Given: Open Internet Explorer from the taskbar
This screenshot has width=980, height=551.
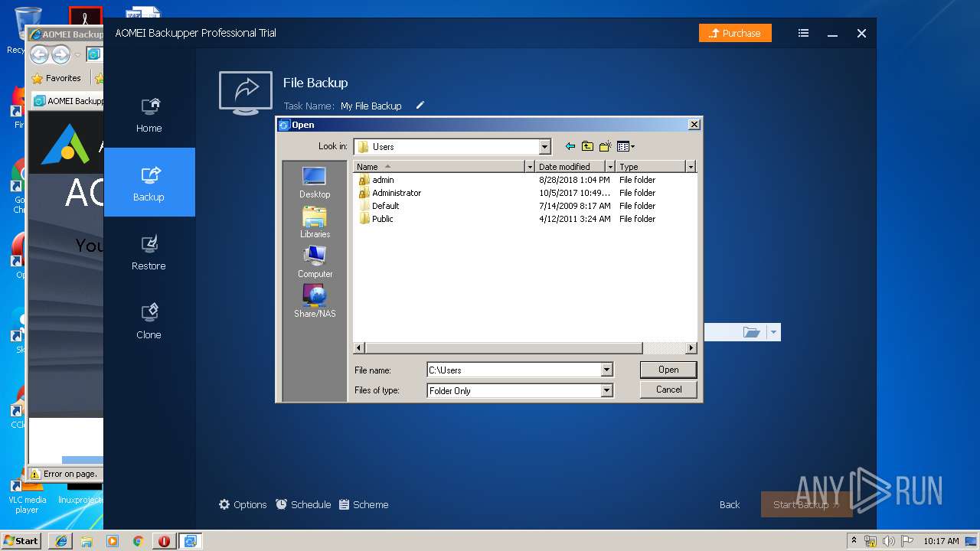Looking at the screenshot, I should 60,541.
